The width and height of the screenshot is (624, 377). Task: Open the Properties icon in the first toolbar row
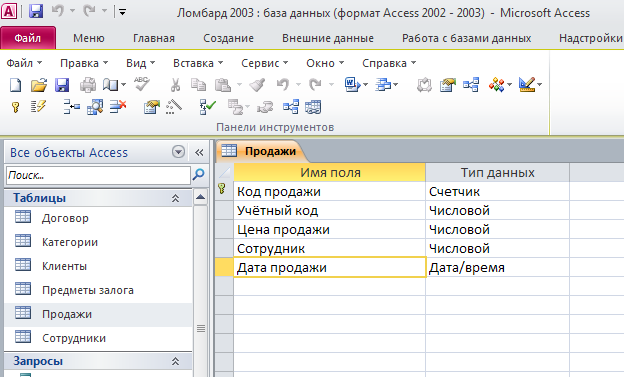[x=447, y=85]
